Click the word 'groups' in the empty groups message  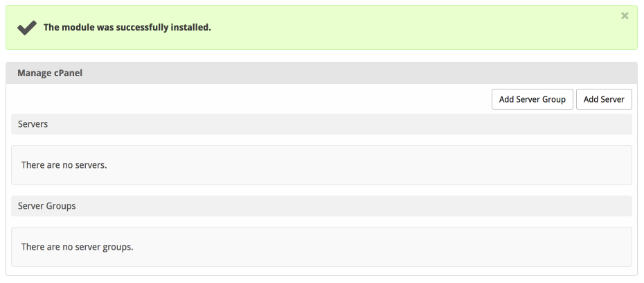(118, 246)
